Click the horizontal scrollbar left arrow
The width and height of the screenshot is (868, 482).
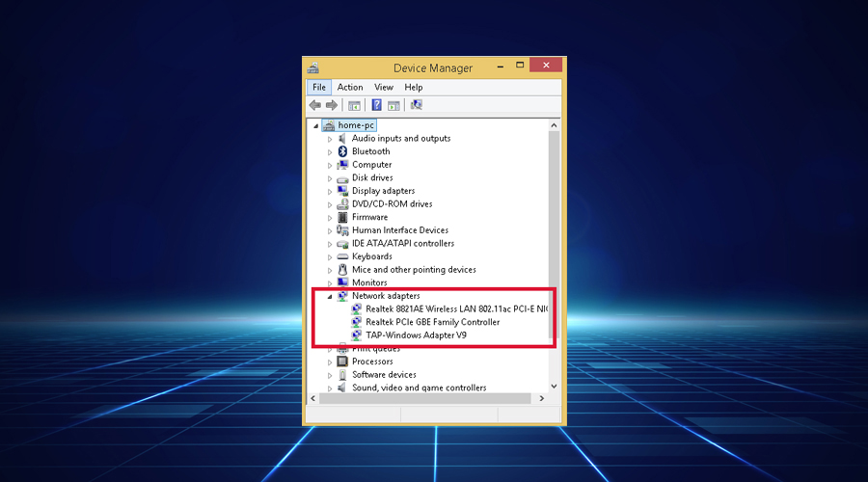(x=313, y=398)
